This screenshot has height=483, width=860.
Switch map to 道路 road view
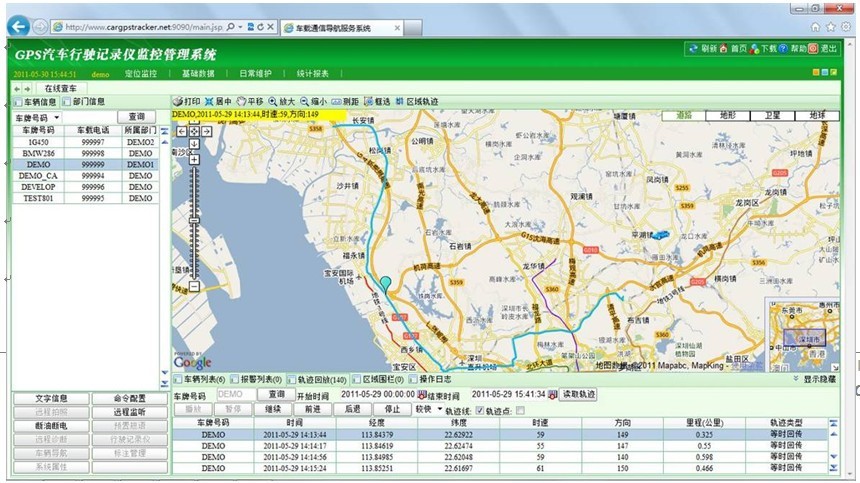tap(683, 115)
